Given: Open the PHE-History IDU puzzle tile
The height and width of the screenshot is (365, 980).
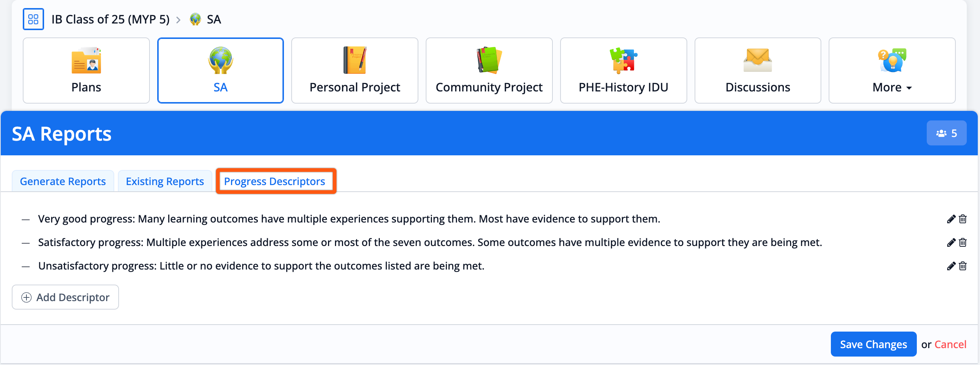Looking at the screenshot, I should (x=623, y=71).
